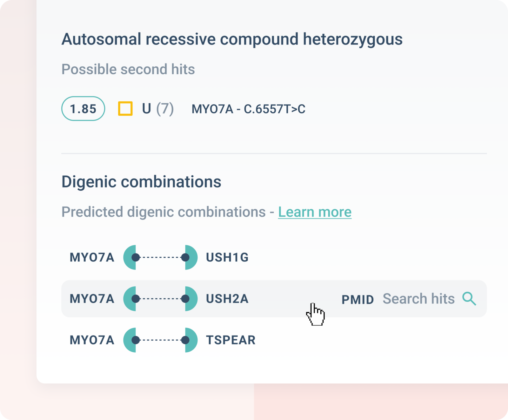The width and height of the screenshot is (508, 420).
Task: Select the MYO7A - C.6557T>C variant
Action: tap(248, 109)
